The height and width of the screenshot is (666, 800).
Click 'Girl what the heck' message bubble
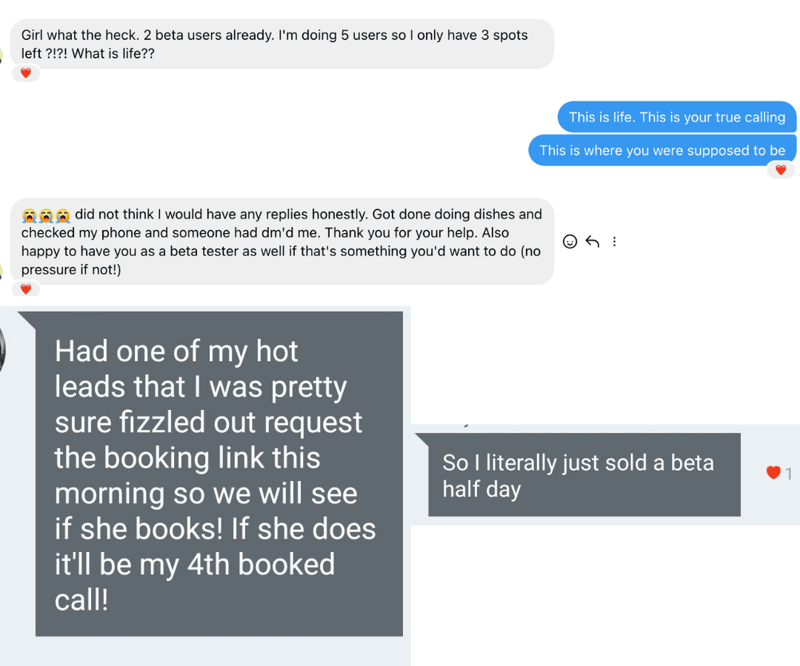click(x=282, y=44)
